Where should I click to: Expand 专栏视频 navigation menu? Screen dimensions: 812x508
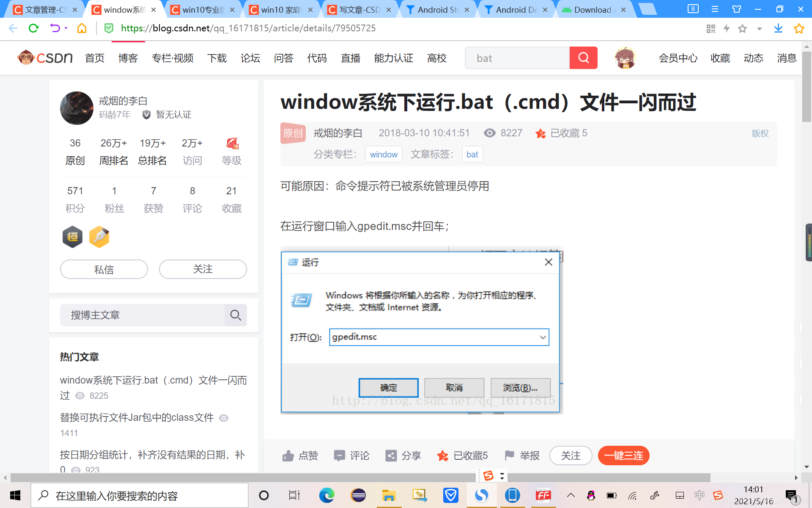point(172,57)
